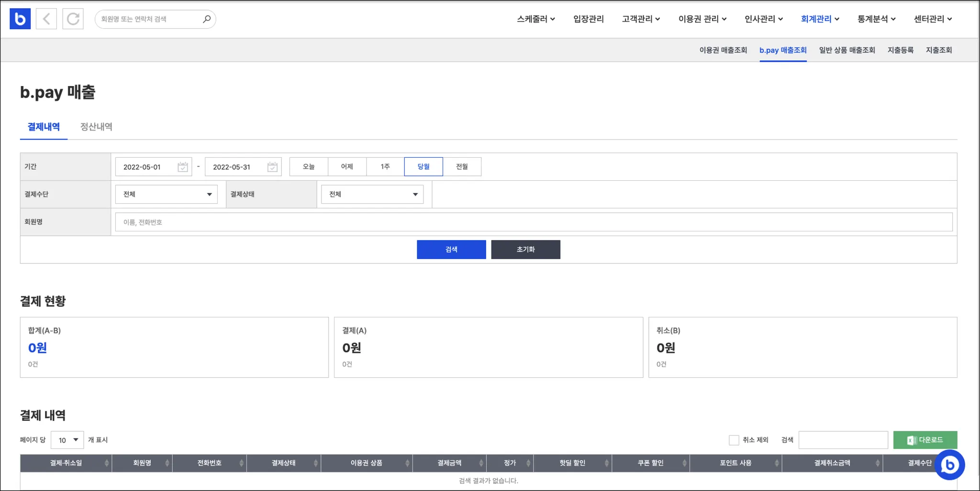
Task: Expand 이용권 관리 menu
Action: click(702, 19)
